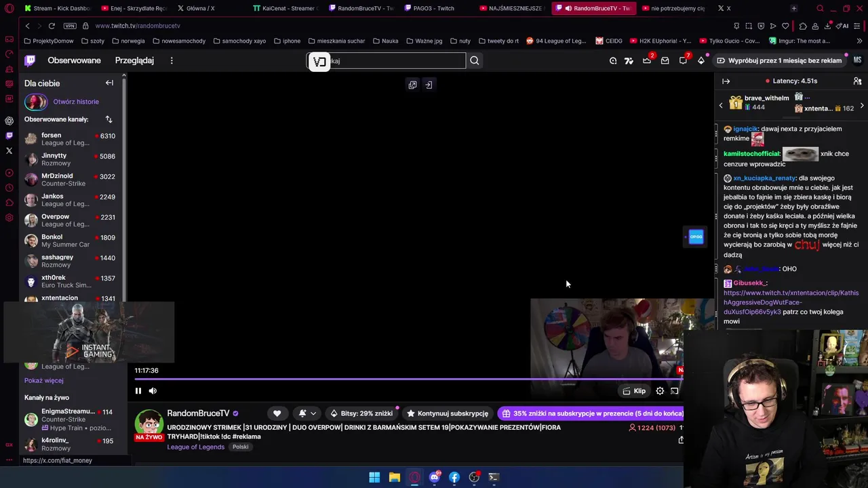This screenshot has height=488, width=868.
Task: Sort followed channels with arrows icon
Action: (x=108, y=119)
